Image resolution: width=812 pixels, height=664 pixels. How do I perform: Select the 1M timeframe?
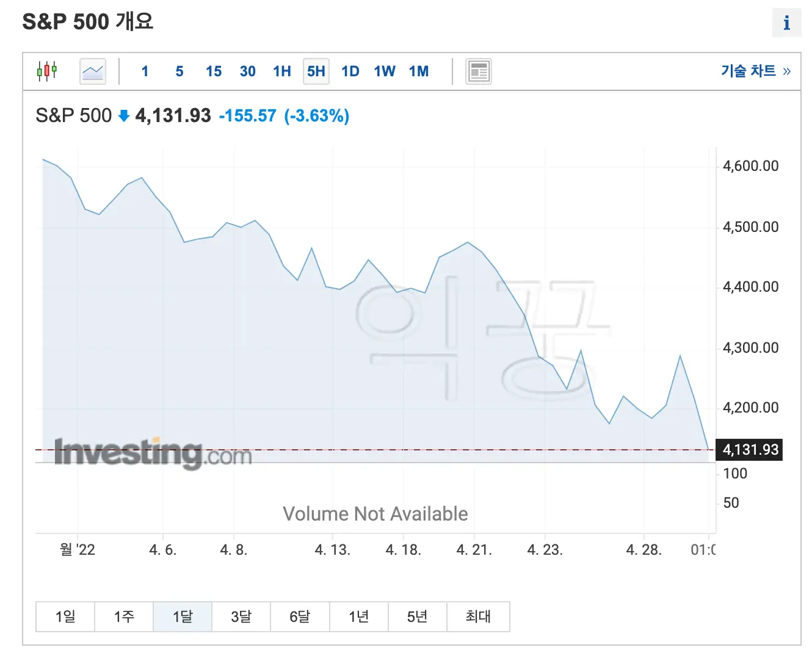[x=419, y=71]
